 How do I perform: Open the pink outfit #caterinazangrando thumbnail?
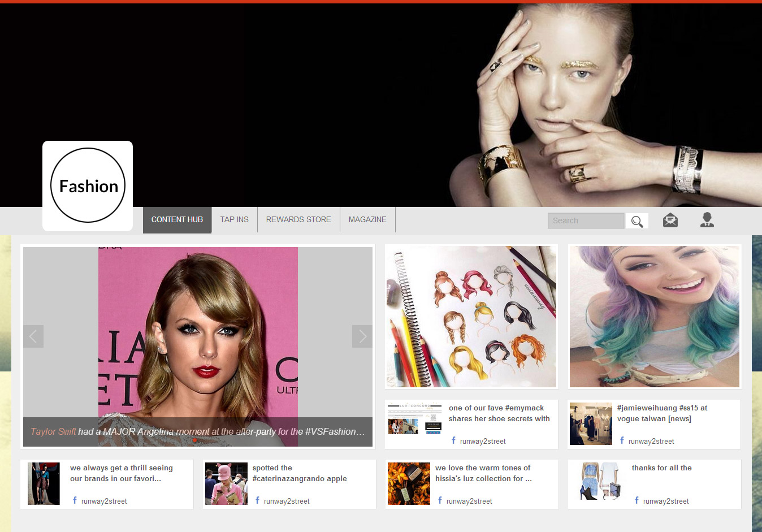[226, 484]
